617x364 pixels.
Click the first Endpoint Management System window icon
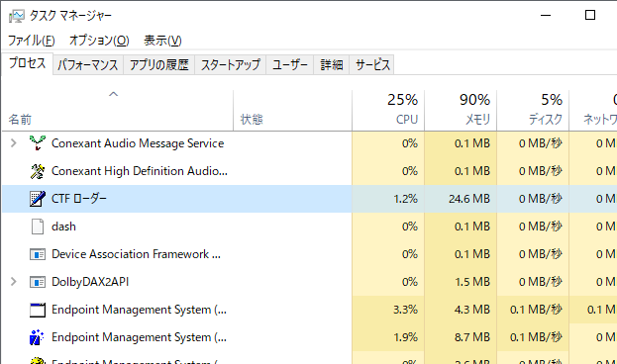click(x=38, y=310)
